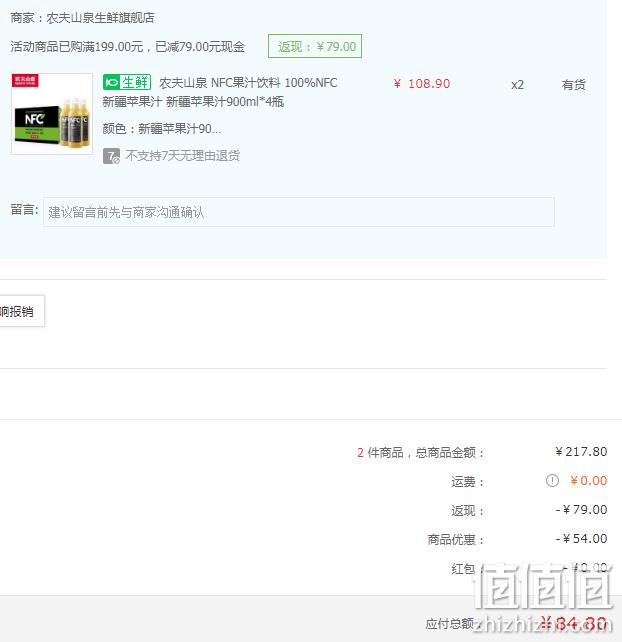Screen dimensions: 622x642
Task: Click product discount -¥54.00 value
Action: (581, 539)
